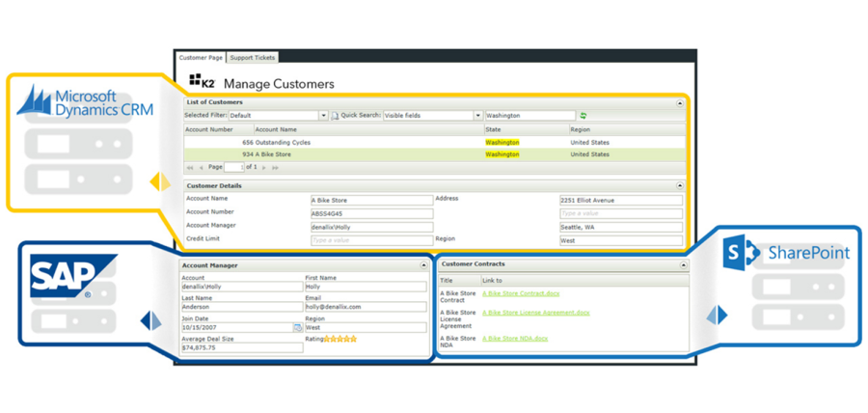Click the Account Manager field in Customer Details
868x413 pixels.
click(371, 227)
